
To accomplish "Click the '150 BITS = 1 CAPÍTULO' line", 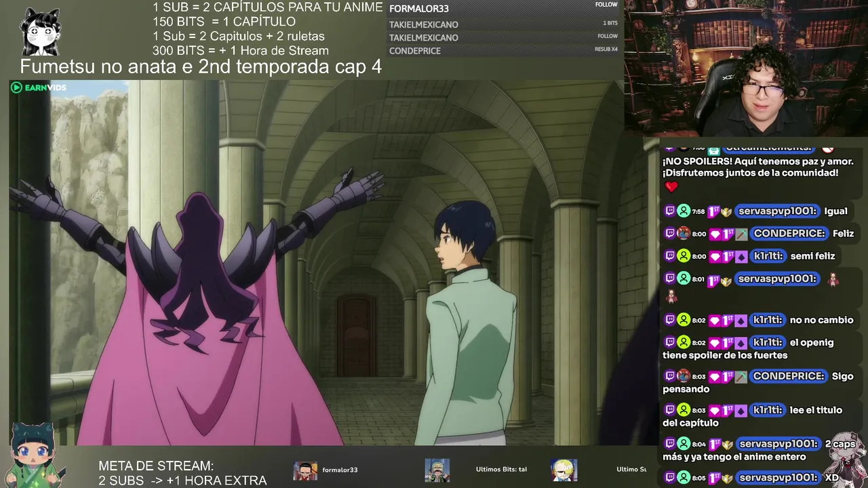I will tap(224, 22).
